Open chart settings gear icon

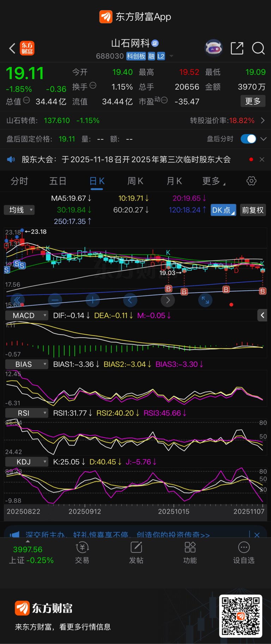pos(251,181)
